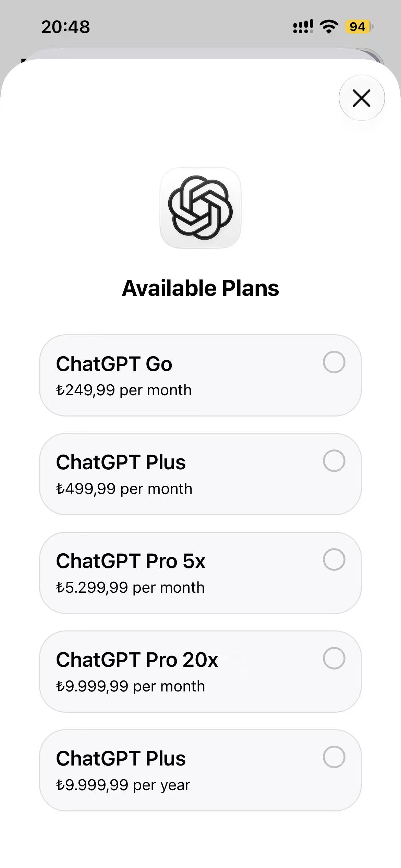The width and height of the screenshot is (401, 868).
Task: Select the monthly ChatGPT Plus radio button
Action: tap(334, 460)
